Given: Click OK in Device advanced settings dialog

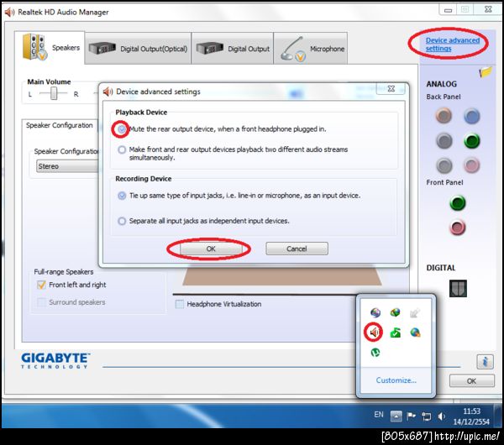Looking at the screenshot, I should (211, 249).
